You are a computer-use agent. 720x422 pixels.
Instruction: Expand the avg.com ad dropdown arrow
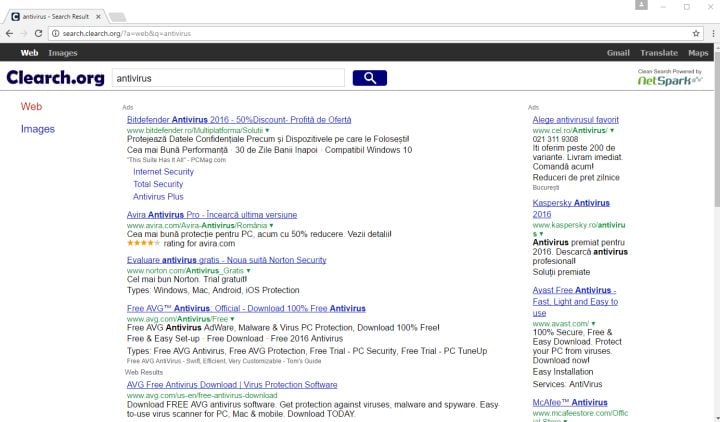point(232,319)
